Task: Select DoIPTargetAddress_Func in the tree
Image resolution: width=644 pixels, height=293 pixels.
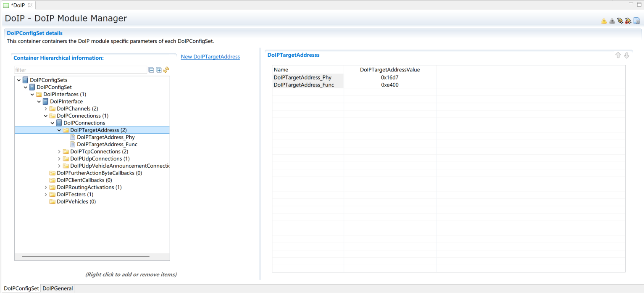Action: click(x=107, y=145)
